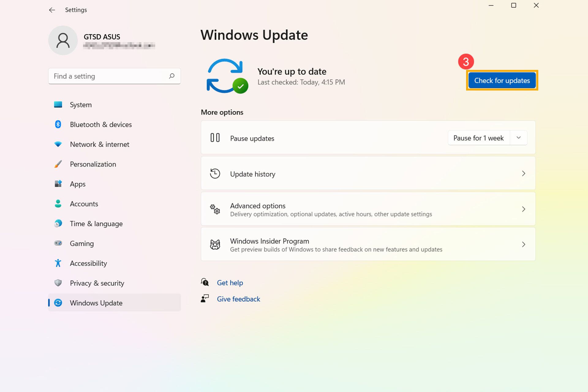Open Time & language settings

(x=96, y=224)
